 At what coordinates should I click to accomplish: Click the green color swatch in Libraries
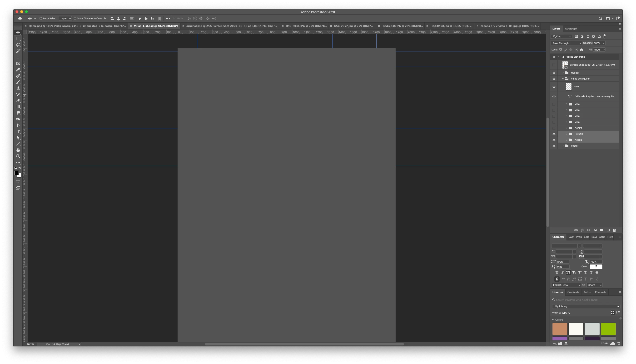click(608, 329)
